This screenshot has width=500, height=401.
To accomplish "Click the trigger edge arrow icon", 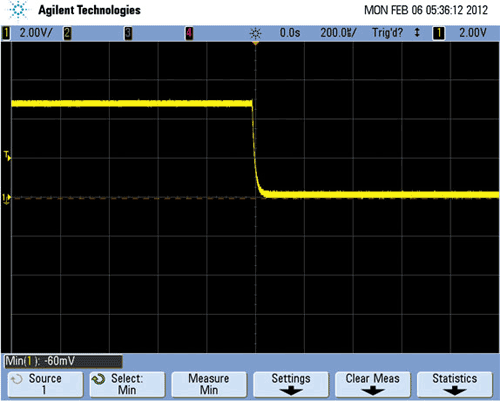I will [x=417, y=33].
